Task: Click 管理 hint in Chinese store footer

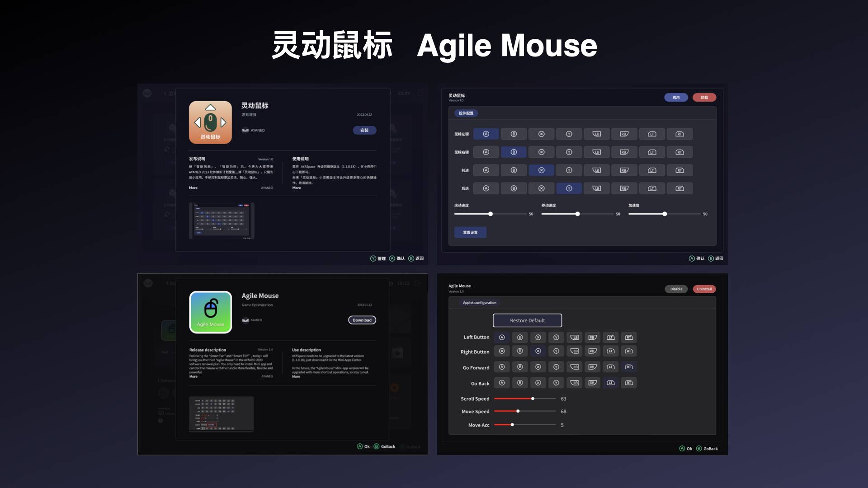Action: (x=378, y=258)
